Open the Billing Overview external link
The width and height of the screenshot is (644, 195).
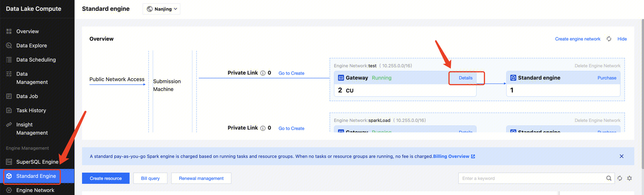point(454,156)
